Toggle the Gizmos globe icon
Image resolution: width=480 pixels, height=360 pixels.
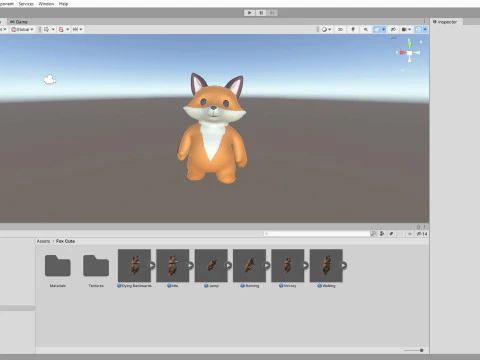tap(418, 29)
